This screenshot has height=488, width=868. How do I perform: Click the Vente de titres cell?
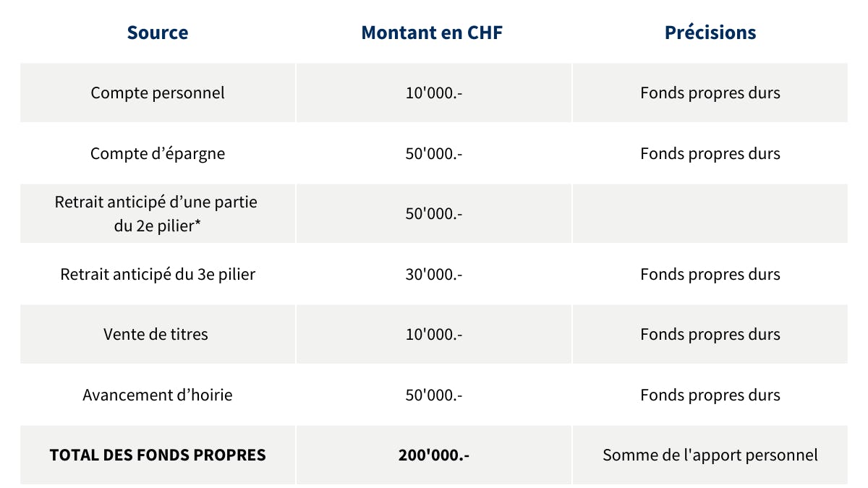[156, 335]
